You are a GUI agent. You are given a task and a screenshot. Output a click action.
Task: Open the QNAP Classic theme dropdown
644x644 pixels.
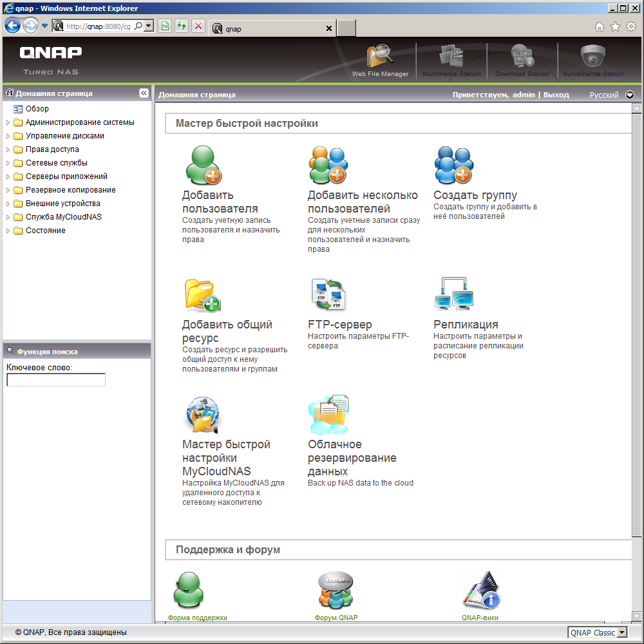click(622, 632)
